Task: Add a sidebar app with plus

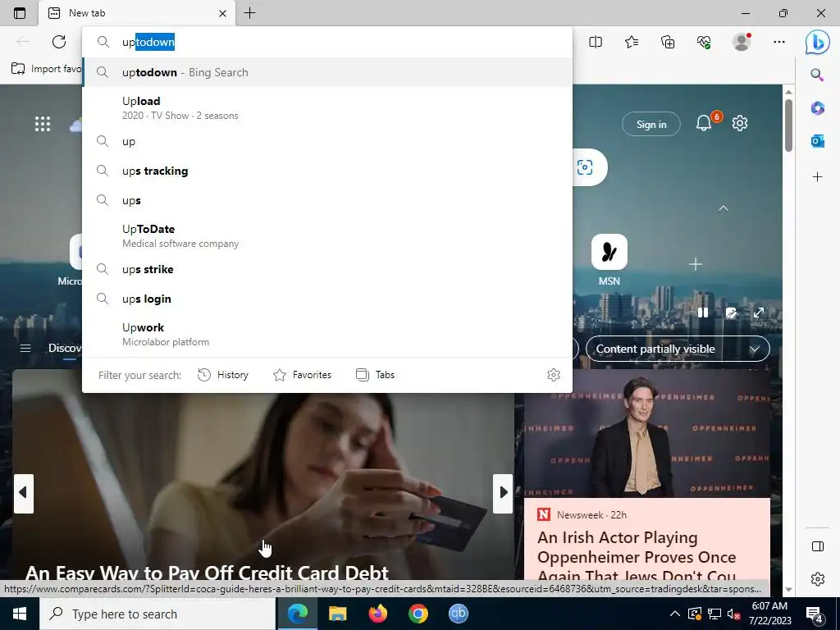Action: (x=817, y=177)
